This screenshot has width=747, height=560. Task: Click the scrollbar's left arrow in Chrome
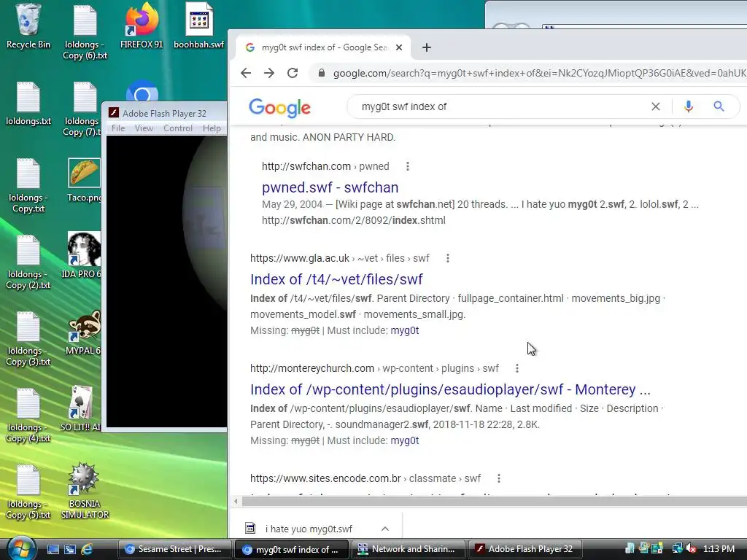tap(236, 501)
